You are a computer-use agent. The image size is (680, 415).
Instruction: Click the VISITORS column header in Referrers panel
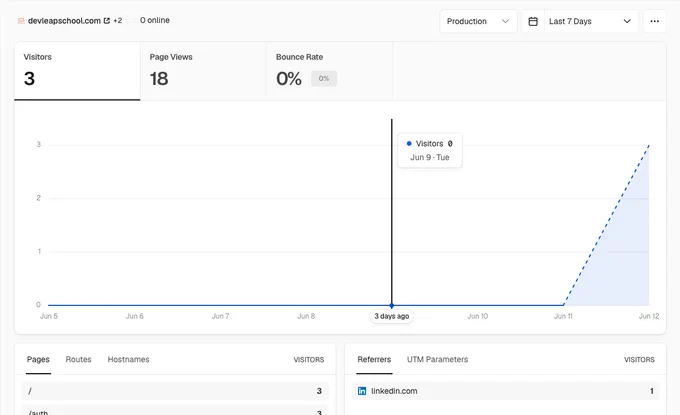639,359
